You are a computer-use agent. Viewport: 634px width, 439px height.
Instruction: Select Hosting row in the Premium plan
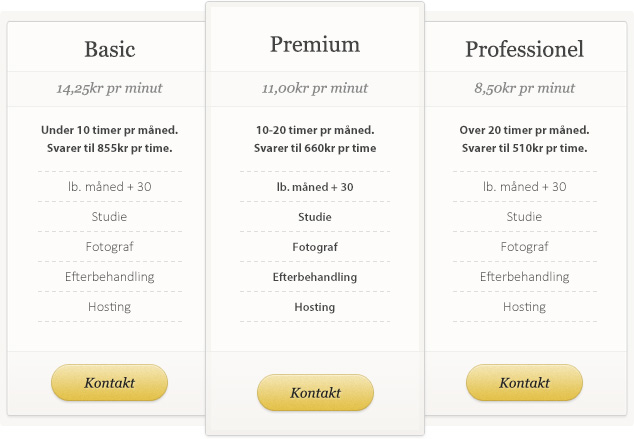coord(315,307)
